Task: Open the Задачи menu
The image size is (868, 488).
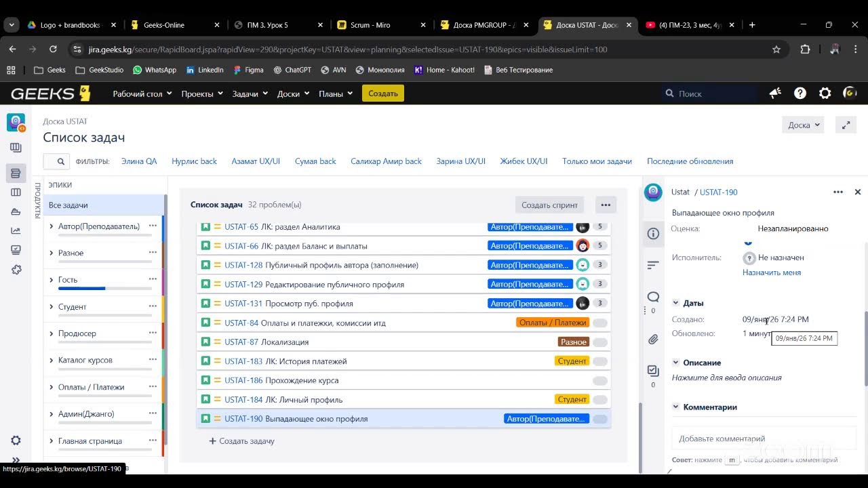Action: pos(250,94)
